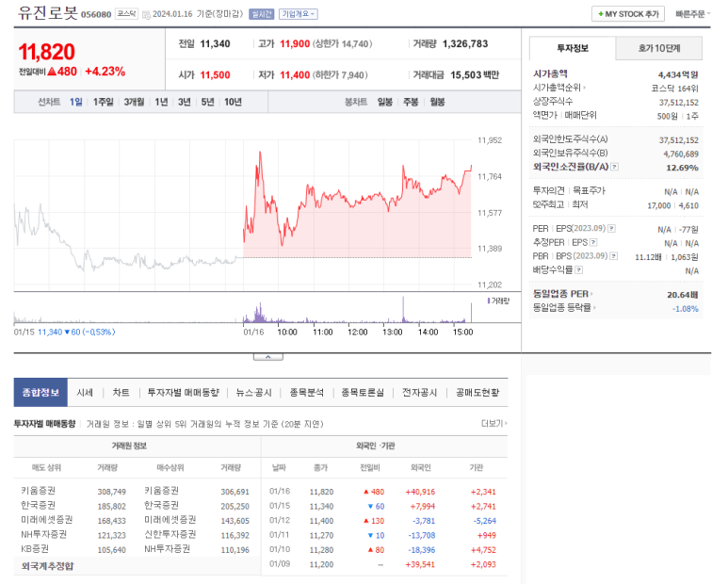
Task: Click help icon next to 외국인소진율(B/A)
Action: 614,167
